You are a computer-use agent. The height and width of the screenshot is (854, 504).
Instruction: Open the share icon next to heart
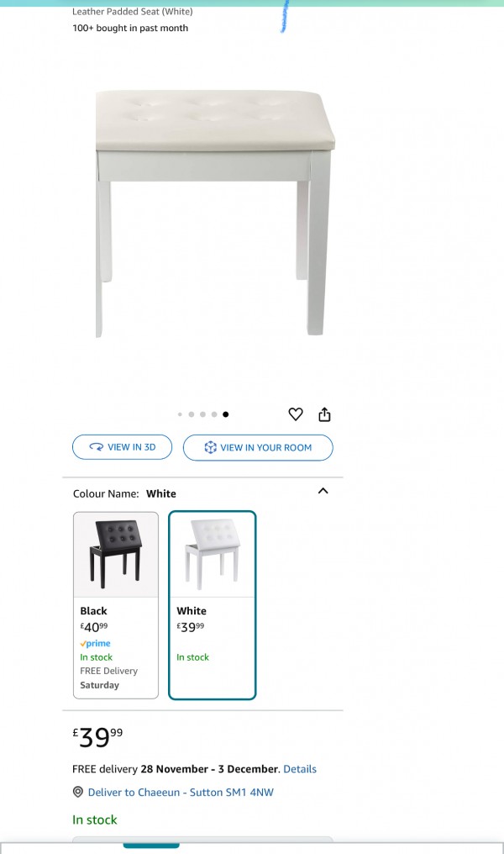324,414
